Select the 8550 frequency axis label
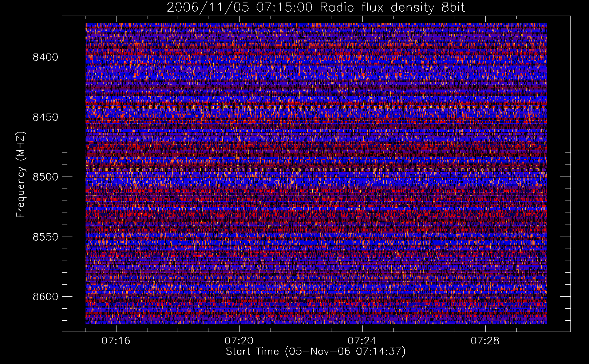Screen dimensions: 589x364 [x=46, y=237]
